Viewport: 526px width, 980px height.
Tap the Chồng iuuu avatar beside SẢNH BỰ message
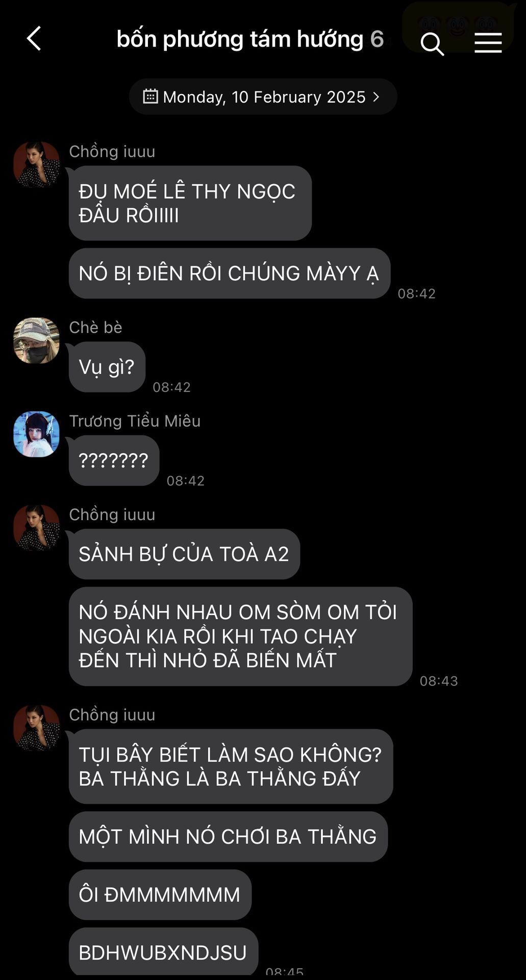(36, 528)
